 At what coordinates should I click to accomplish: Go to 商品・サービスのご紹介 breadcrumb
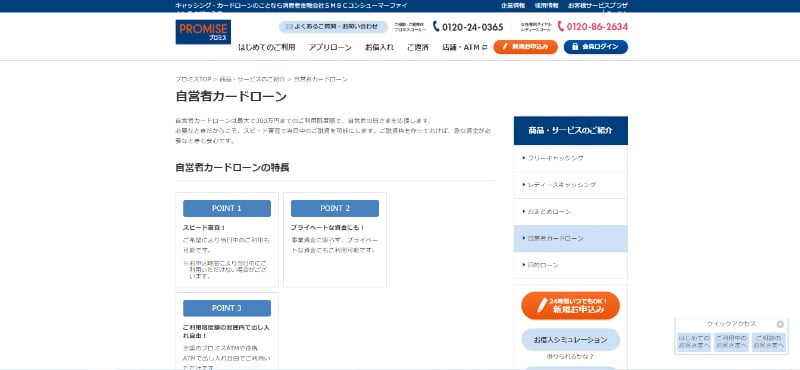[x=252, y=80]
